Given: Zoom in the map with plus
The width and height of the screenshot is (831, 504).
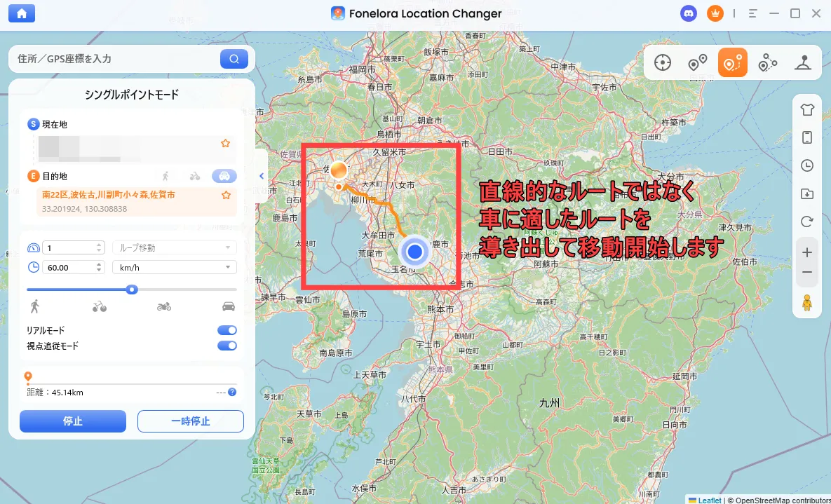Looking at the screenshot, I should 806,252.
